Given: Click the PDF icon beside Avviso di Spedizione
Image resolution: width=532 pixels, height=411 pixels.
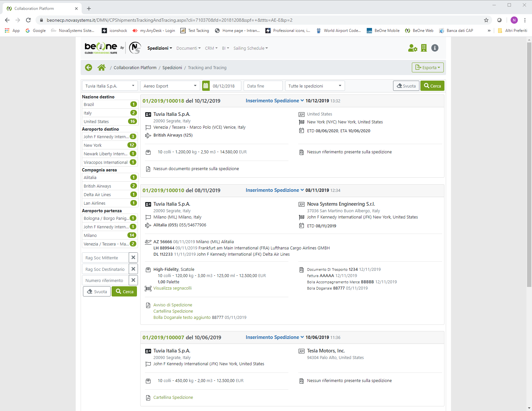Looking at the screenshot, I should (148, 305).
